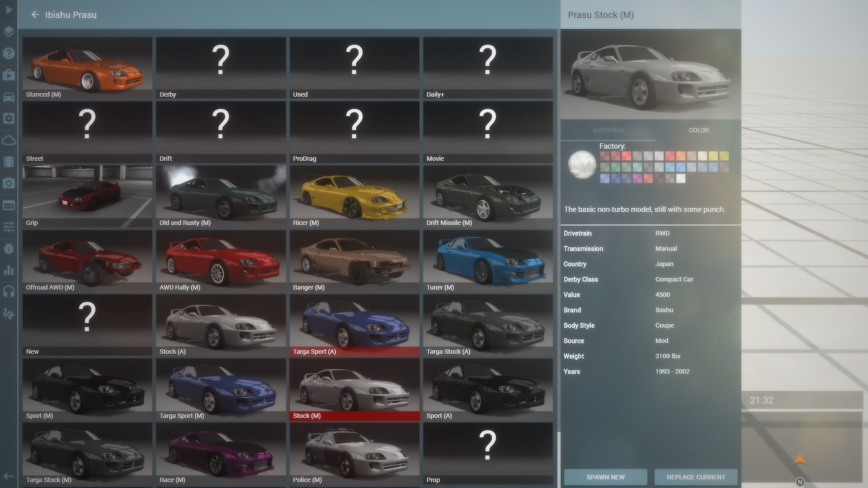This screenshot has height=488, width=868.
Task: Pick the Offroad AWD (M) configuration
Action: (x=87, y=261)
